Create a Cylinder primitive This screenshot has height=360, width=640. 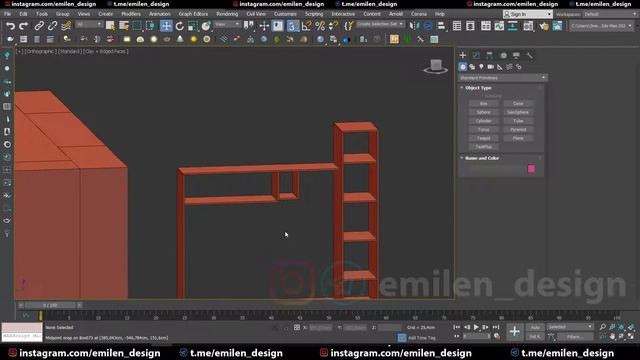click(x=484, y=121)
